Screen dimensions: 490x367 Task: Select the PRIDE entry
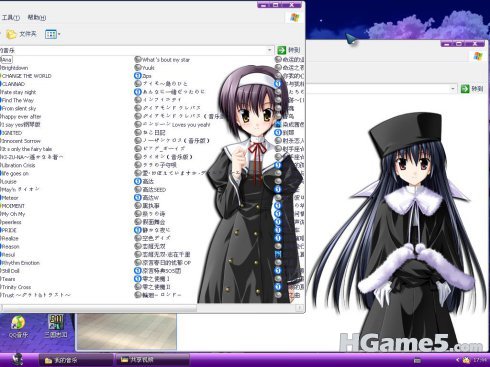tap(9, 230)
